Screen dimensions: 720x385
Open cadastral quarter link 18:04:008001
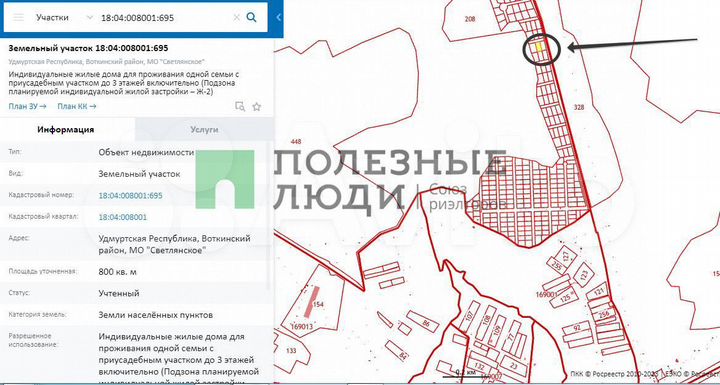123,217
